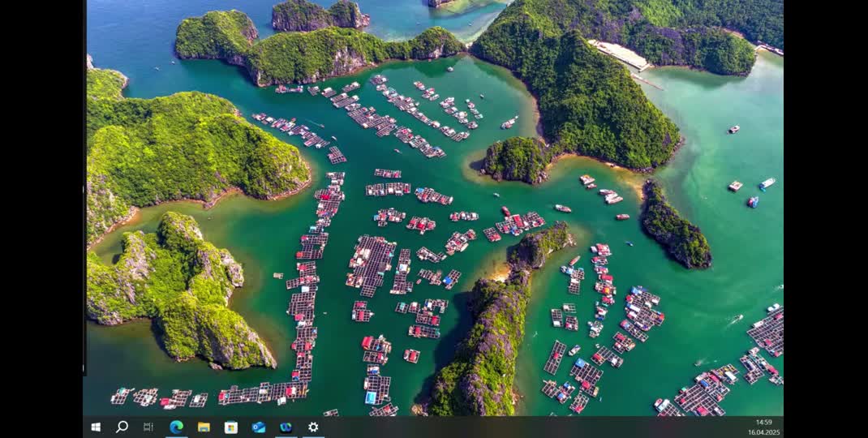Open the Windows Start menu

[96, 427]
